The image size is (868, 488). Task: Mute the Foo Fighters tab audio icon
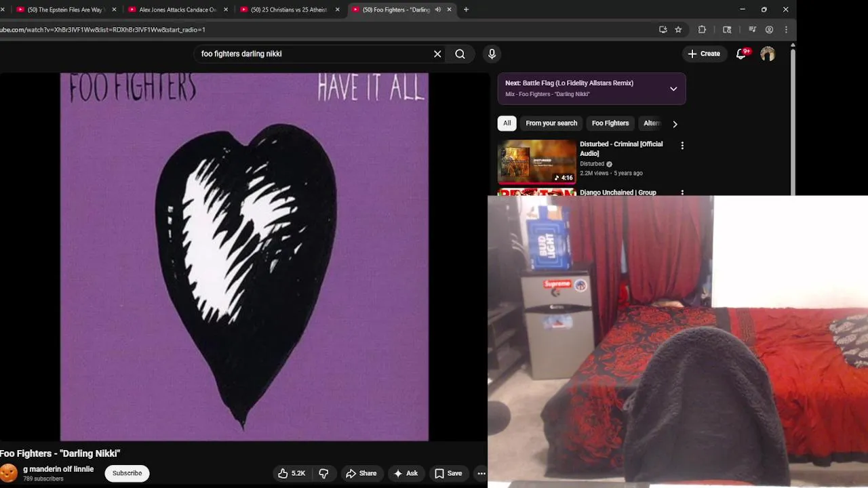(x=437, y=9)
